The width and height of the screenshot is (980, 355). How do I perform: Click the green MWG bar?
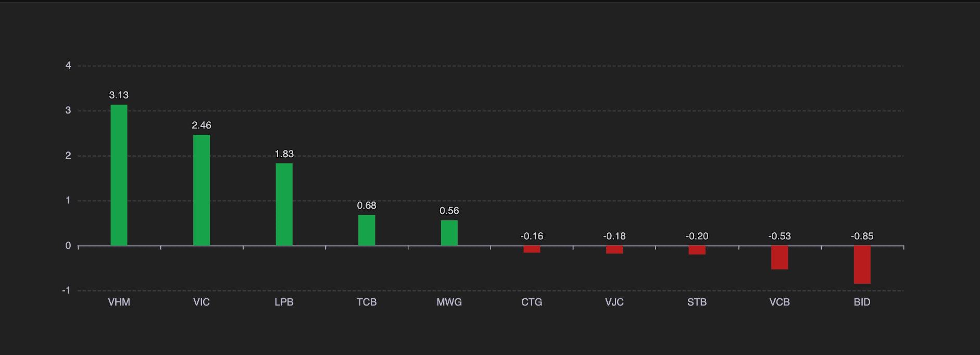pos(449,233)
